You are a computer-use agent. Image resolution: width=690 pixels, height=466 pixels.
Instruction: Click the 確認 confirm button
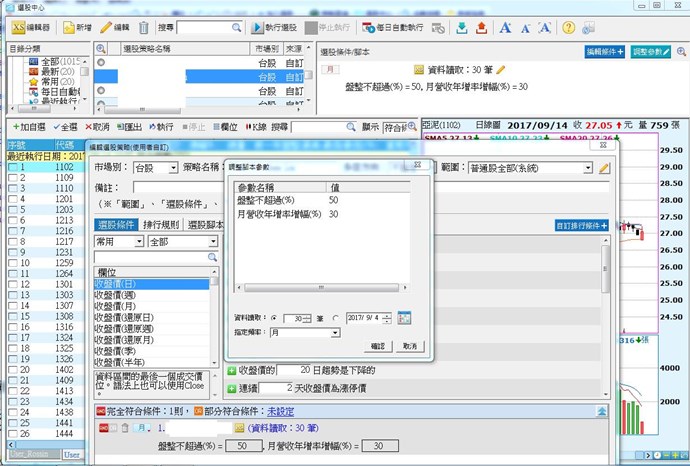pos(377,345)
